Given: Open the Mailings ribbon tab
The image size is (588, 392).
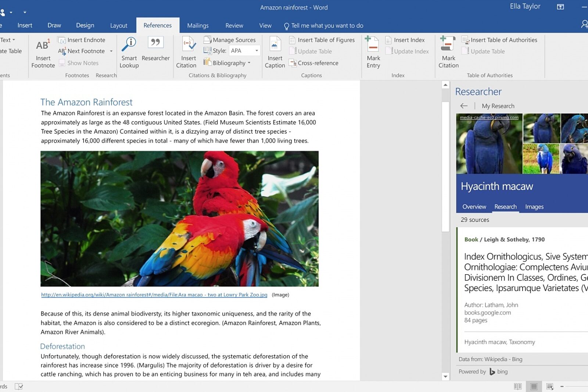Looking at the screenshot, I should (x=198, y=25).
